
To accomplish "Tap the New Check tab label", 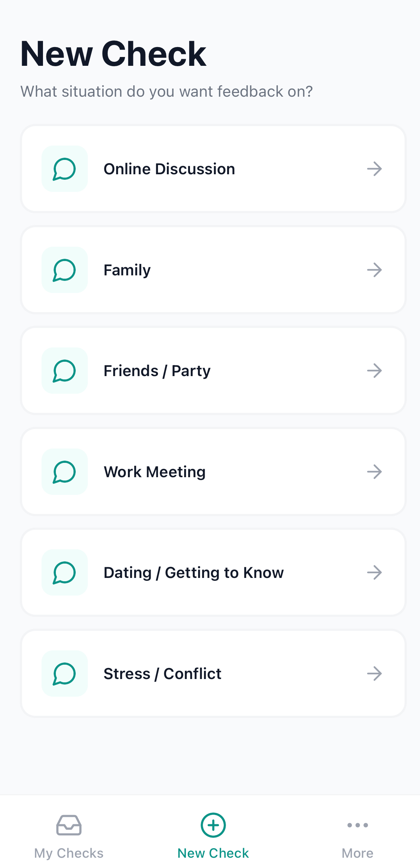I will pyautogui.click(x=213, y=853).
